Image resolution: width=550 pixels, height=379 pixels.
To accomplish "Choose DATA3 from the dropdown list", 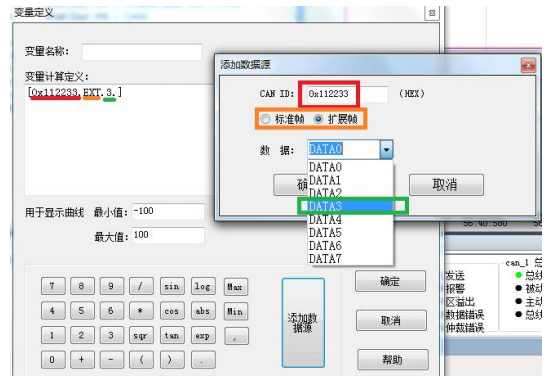I will click(x=350, y=206).
